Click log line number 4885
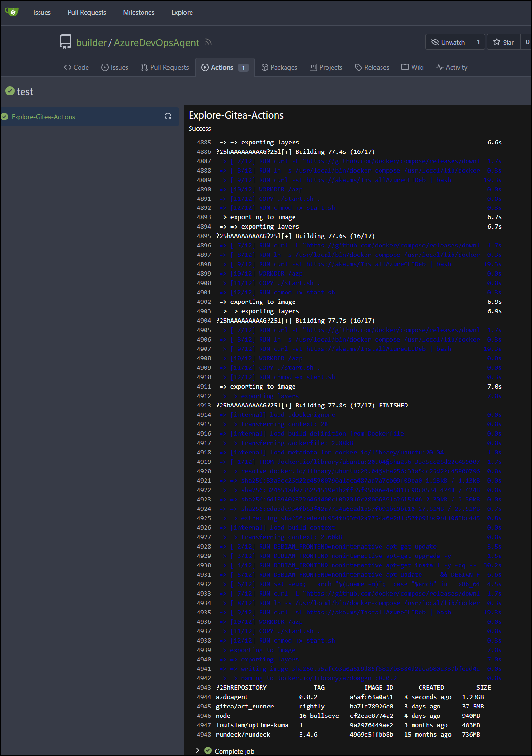 (x=204, y=142)
